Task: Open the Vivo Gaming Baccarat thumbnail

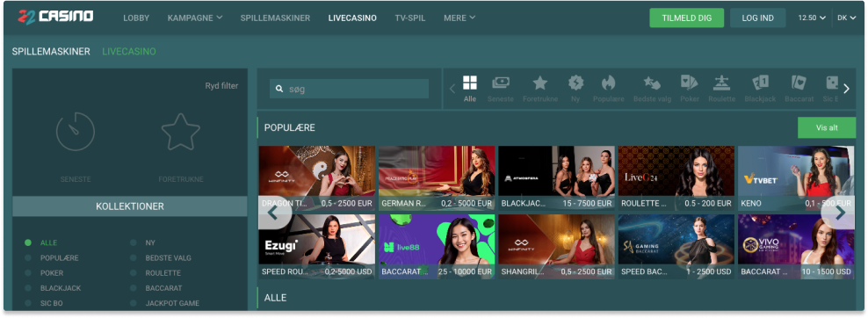Action: pyautogui.click(x=796, y=247)
